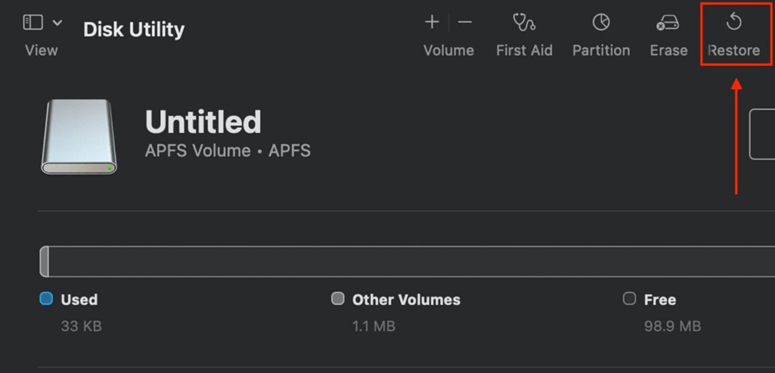
Task: Click the disk usage storage bar
Action: [x=407, y=261]
